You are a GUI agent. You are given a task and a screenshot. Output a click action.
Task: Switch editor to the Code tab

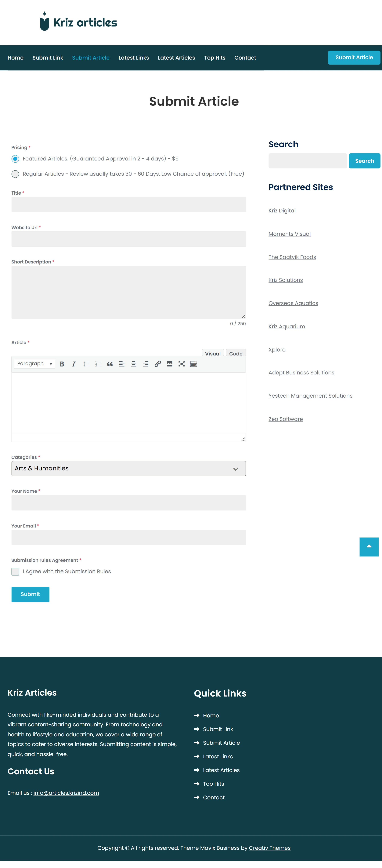(x=236, y=353)
